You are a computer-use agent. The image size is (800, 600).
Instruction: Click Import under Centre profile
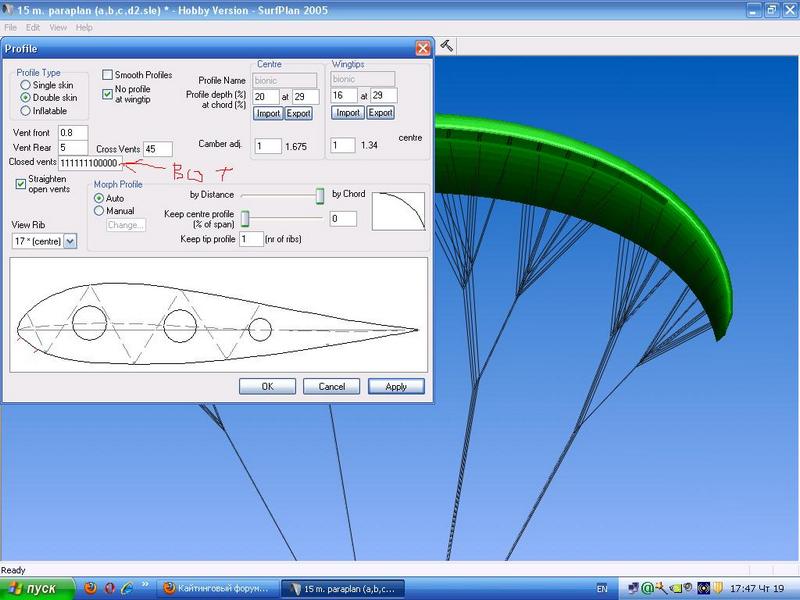[268, 113]
